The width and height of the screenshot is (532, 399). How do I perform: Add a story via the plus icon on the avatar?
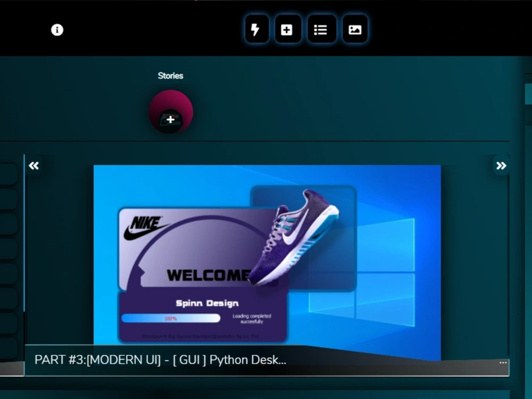tap(170, 119)
